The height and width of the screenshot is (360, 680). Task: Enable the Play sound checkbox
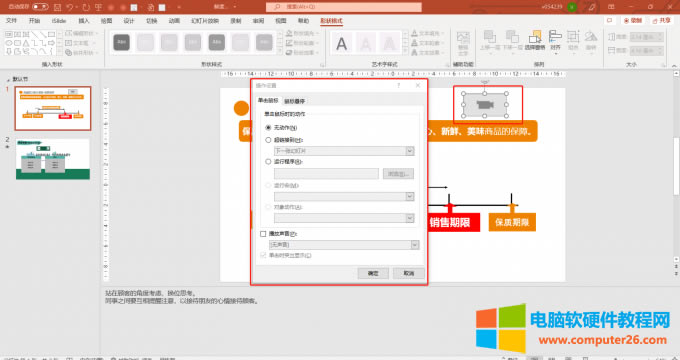(263, 234)
